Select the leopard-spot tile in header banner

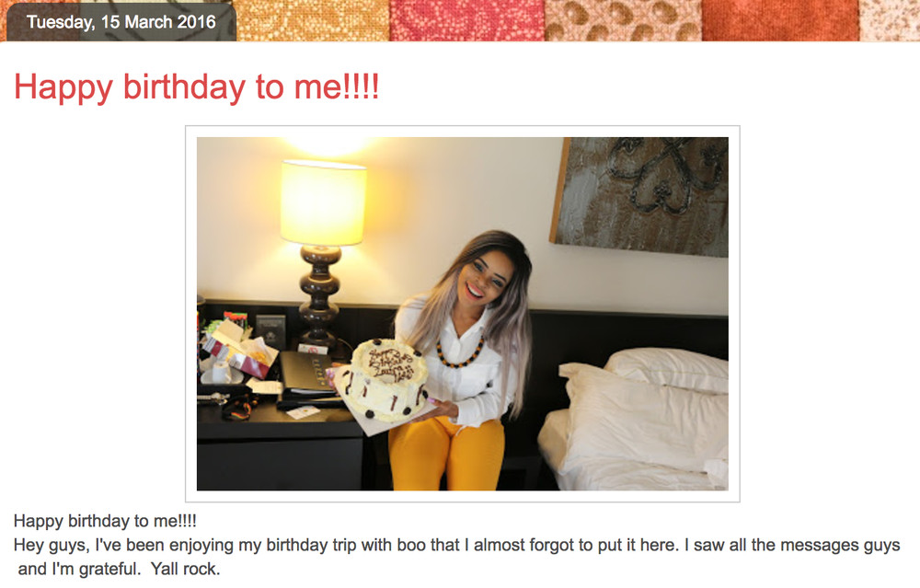623,20
